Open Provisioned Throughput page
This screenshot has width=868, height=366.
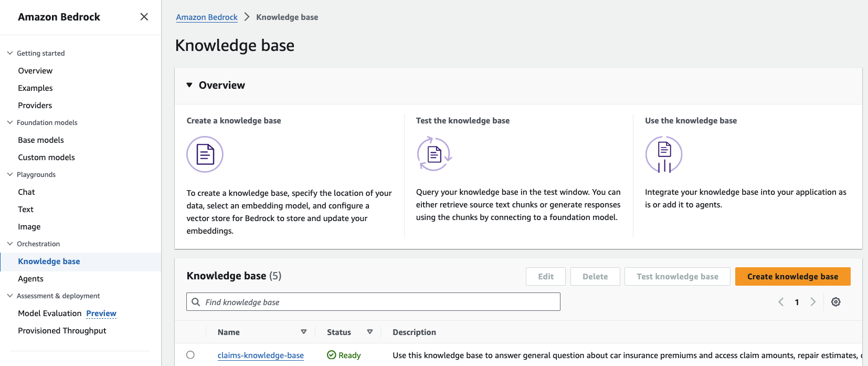click(62, 330)
